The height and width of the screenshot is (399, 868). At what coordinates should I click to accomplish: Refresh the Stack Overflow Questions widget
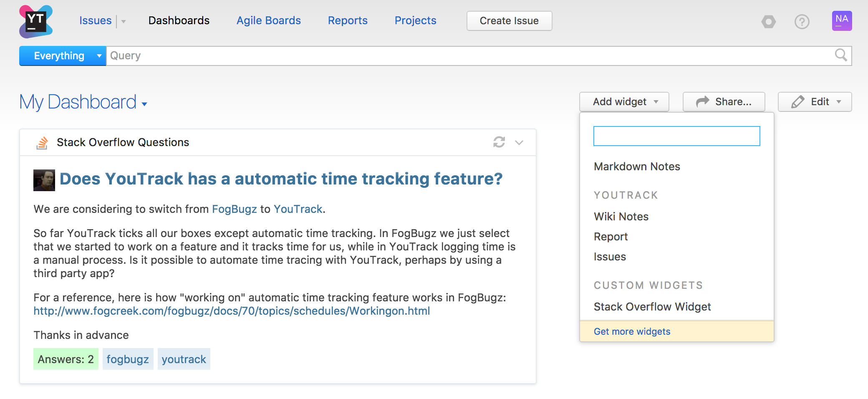click(499, 142)
